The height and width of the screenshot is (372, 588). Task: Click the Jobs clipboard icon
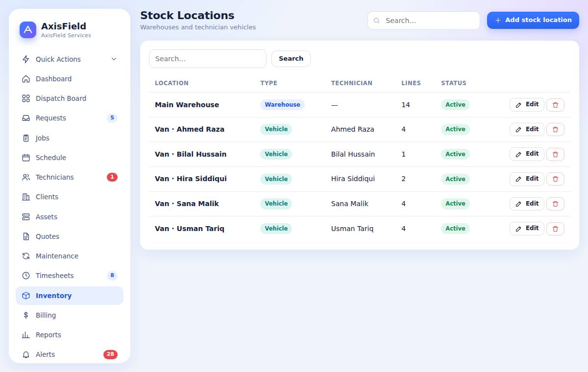click(26, 138)
